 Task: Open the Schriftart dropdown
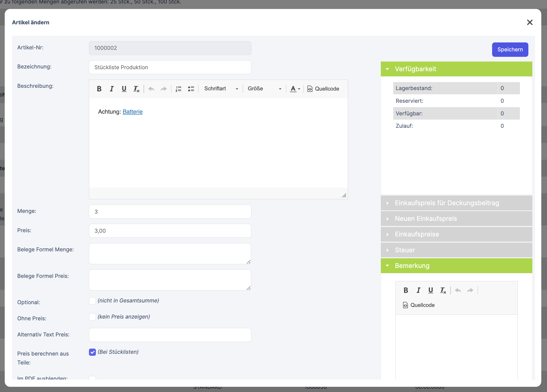coord(221,89)
